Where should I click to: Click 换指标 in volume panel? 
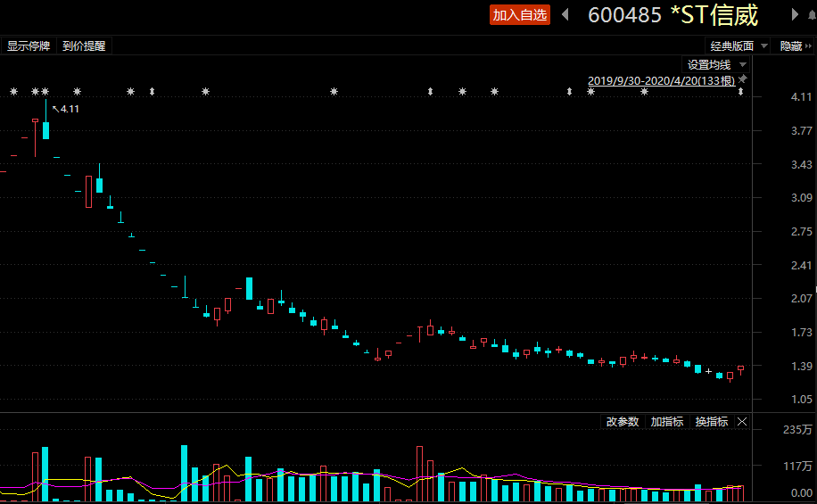(x=711, y=422)
